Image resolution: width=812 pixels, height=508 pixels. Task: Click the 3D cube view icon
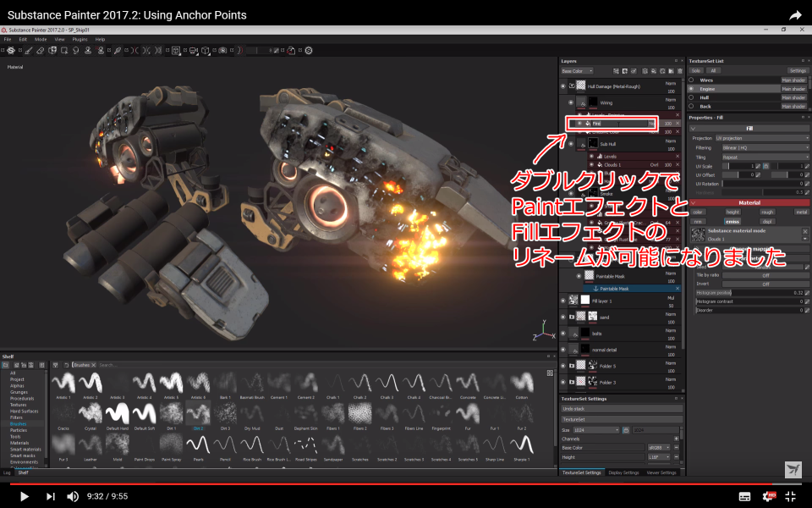tap(206, 50)
